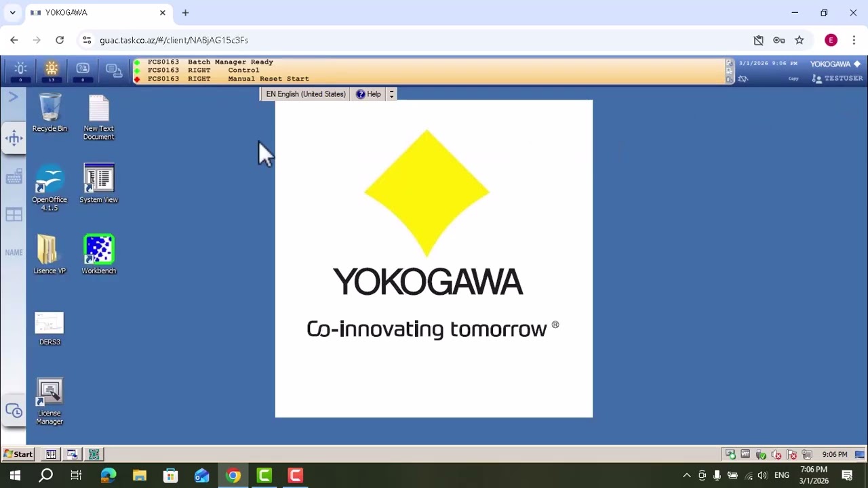Go back in browser history
868x488 pixels.
[x=14, y=40]
